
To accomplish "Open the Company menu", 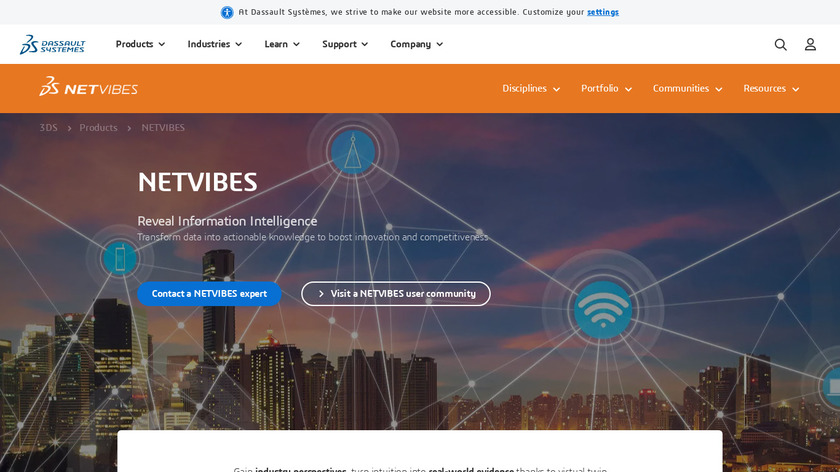I will (417, 44).
